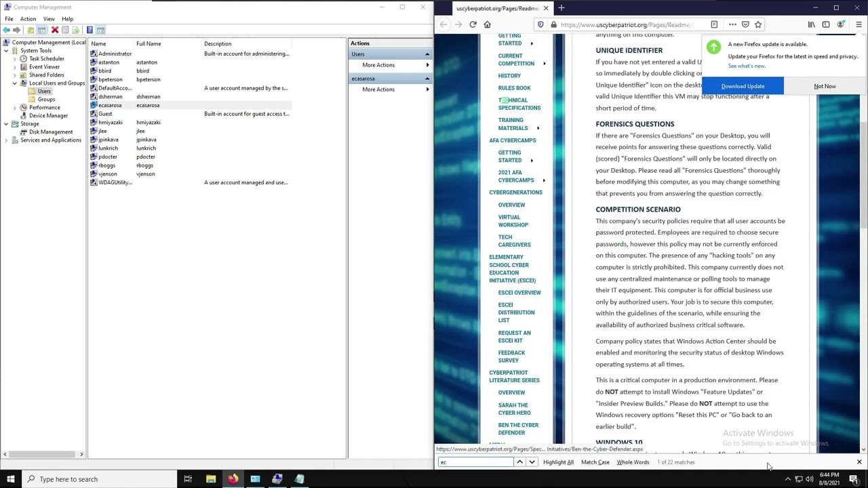This screenshot has width=868, height=488.
Task: Close the uscyberpatriot.org Readme tab
Action: [x=546, y=8]
